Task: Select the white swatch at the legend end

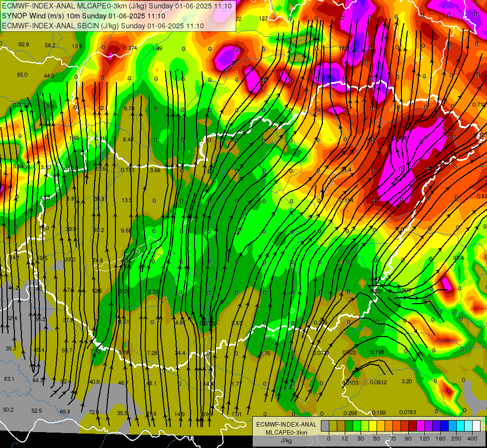Action: click(x=477, y=426)
